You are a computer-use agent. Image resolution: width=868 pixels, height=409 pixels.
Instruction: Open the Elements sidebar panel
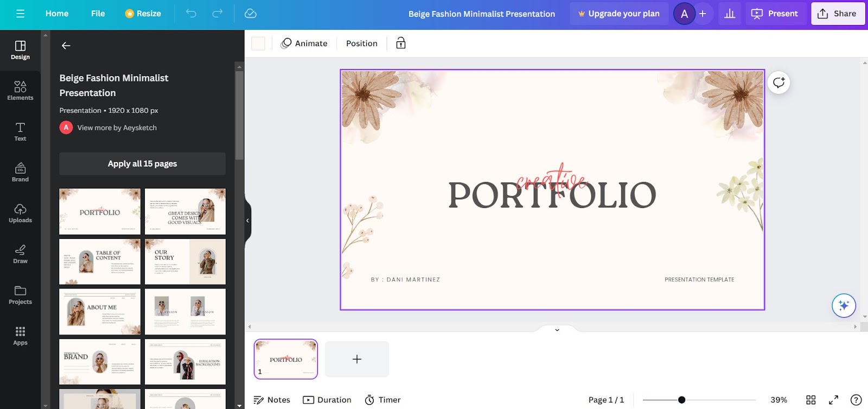click(20, 91)
